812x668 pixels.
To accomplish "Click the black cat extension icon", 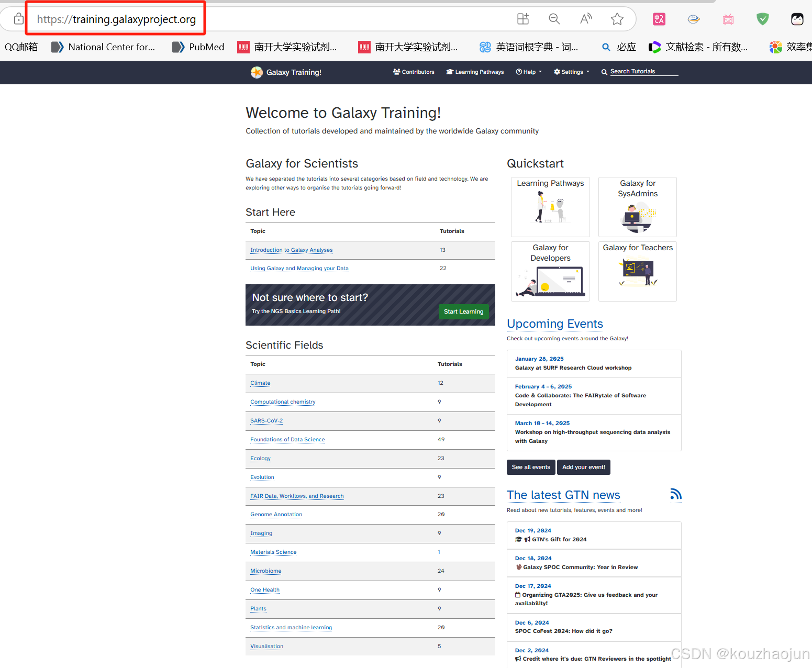I will pyautogui.click(x=797, y=19).
